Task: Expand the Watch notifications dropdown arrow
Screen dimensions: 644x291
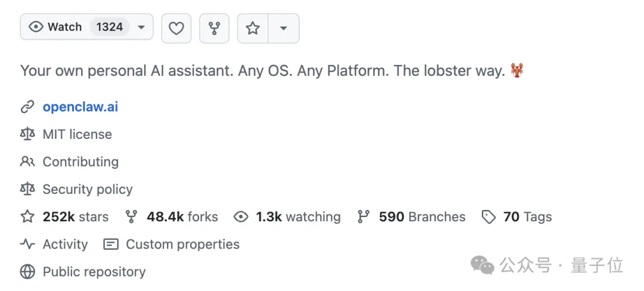Action: click(141, 27)
